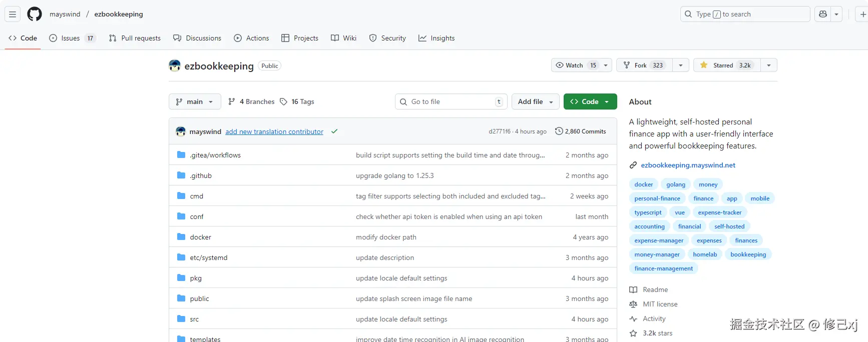Open the Insights tab

point(437,38)
